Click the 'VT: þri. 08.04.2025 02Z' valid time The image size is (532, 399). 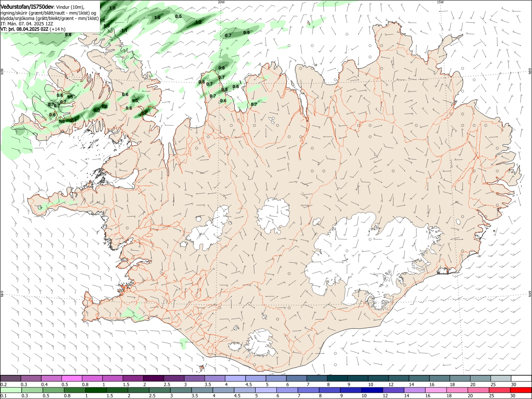tap(24, 30)
